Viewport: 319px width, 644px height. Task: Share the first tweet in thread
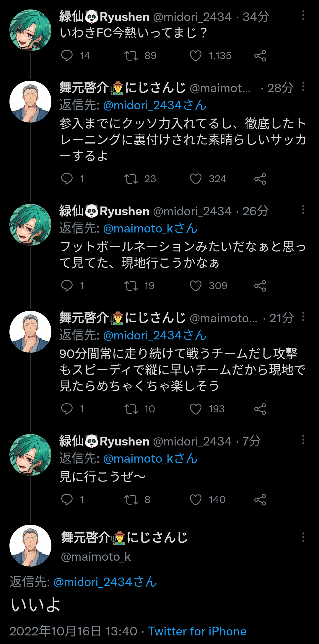260,56
